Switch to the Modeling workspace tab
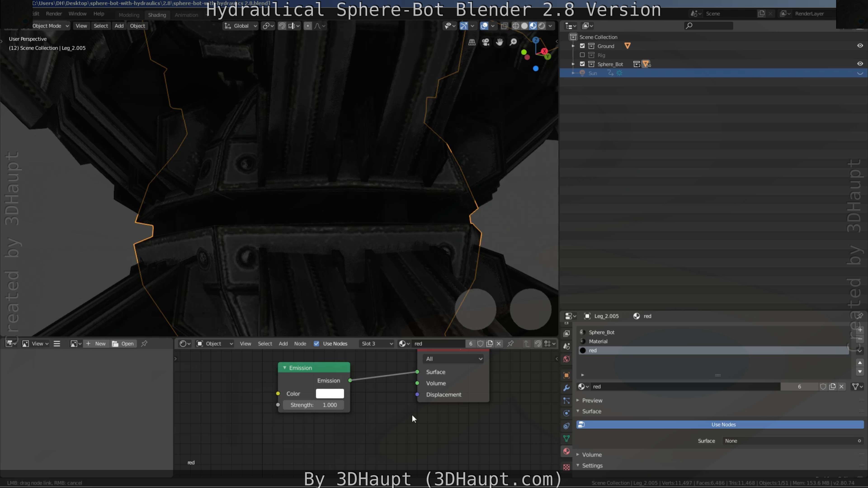 [x=129, y=15]
